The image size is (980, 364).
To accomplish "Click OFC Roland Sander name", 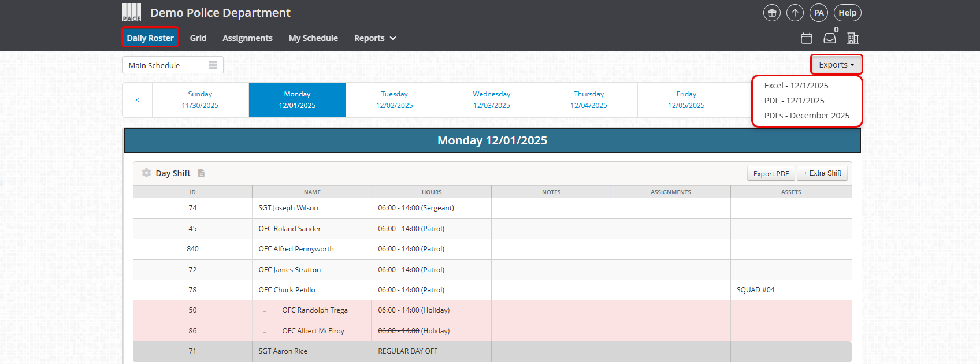I will (x=289, y=229).
